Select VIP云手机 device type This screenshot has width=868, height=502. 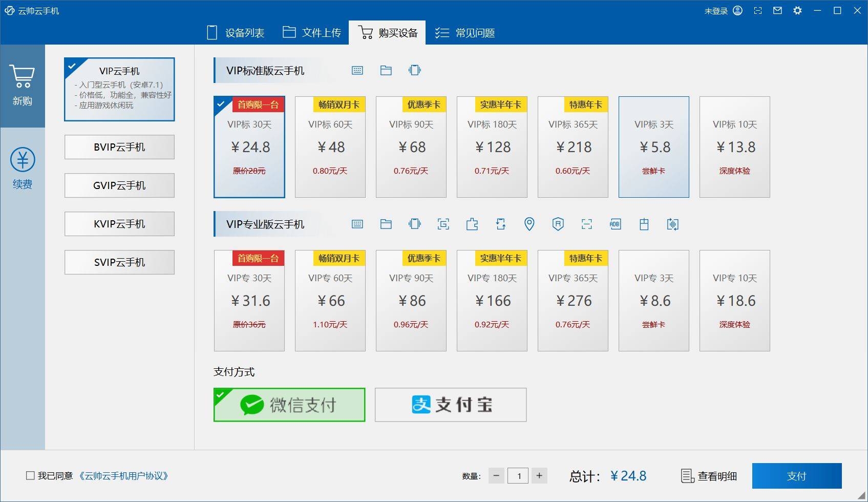(x=119, y=89)
